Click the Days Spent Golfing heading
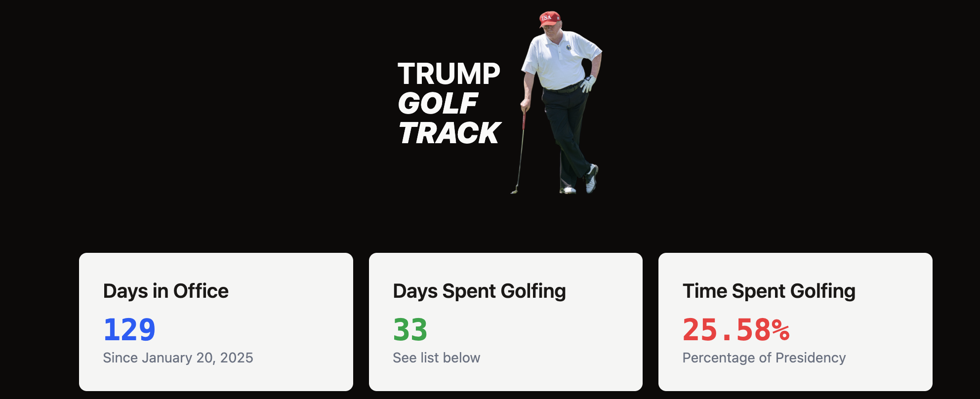 [479, 291]
